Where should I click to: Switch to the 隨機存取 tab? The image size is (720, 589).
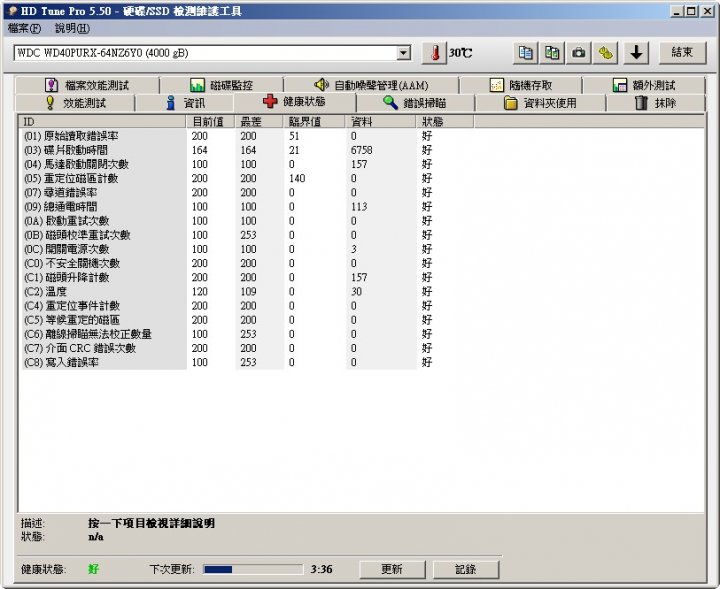[x=521, y=85]
